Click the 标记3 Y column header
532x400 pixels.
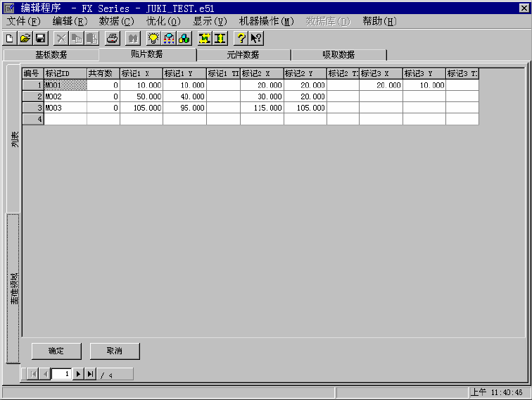[424, 73]
